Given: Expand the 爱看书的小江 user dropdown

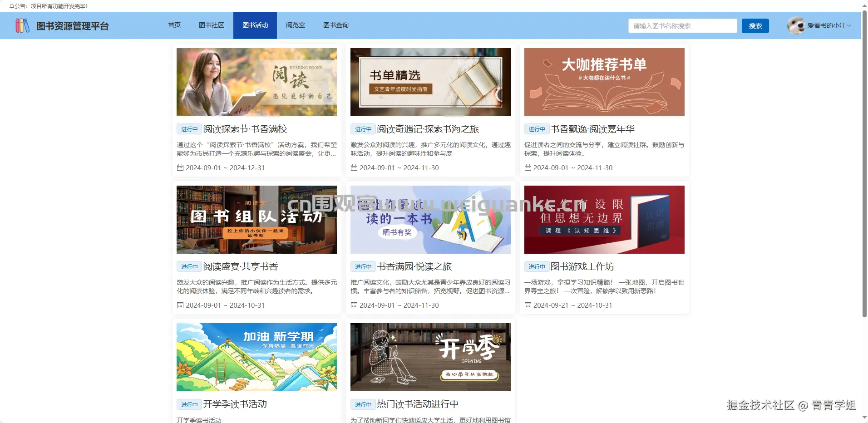Looking at the screenshot, I should click(x=829, y=26).
